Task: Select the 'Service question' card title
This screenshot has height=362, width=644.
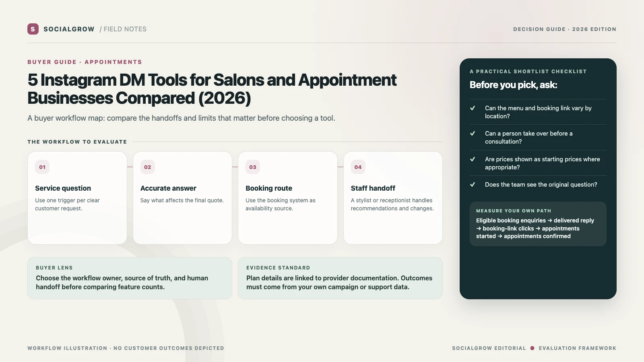Action: (63, 188)
